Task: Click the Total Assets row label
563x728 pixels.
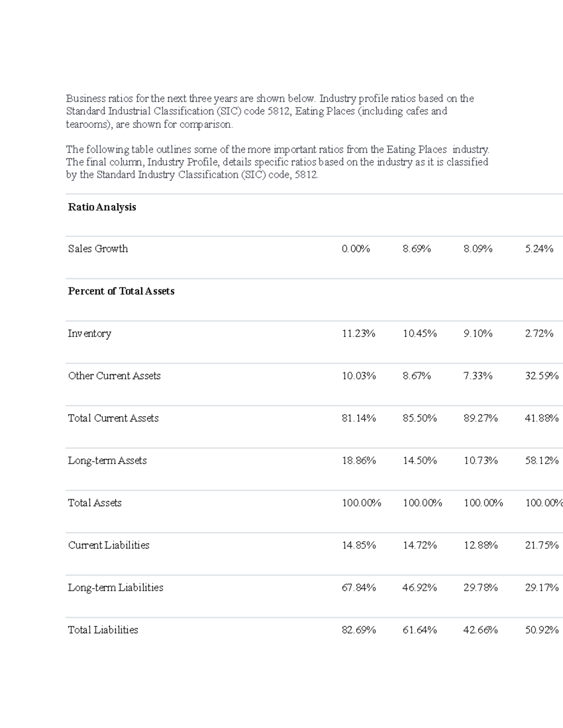Action: coord(94,503)
